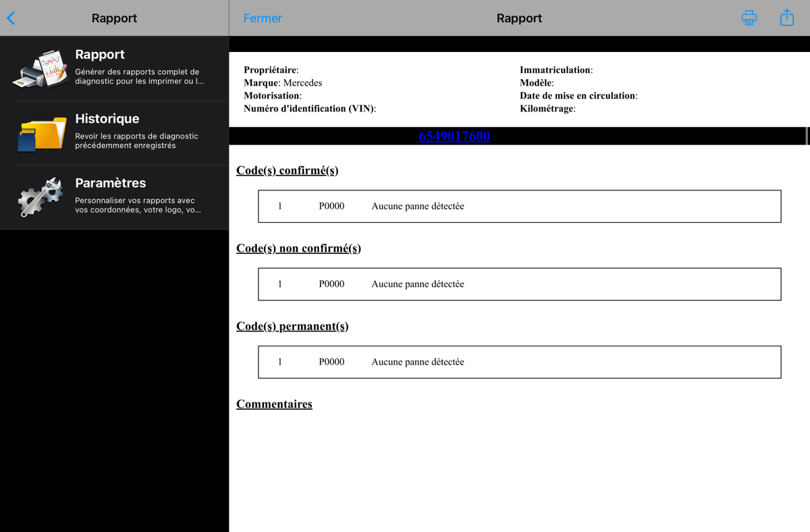Select the non confirmed P0000 row

[x=519, y=284]
